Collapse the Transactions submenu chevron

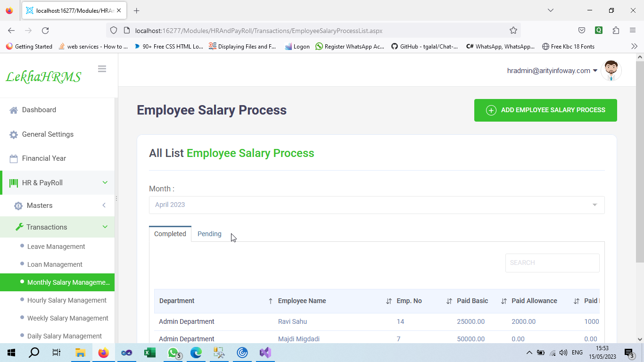point(105,227)
